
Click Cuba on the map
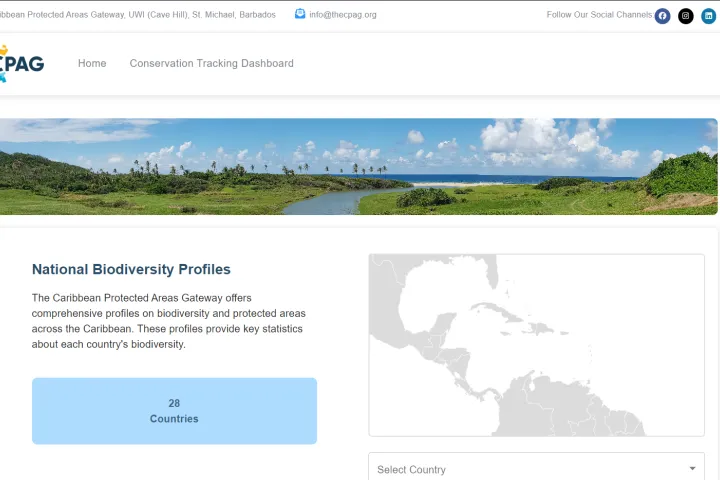click(498, 312)
